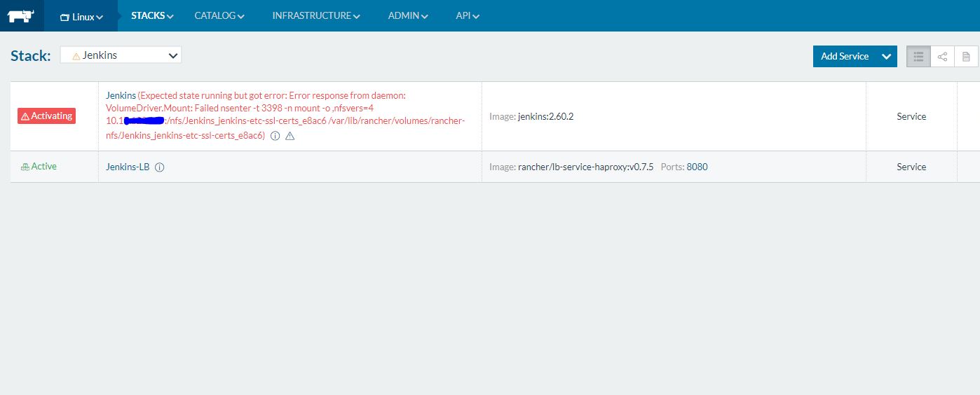Click info icon beside Jenkins error message

click(x=275, y=136)
